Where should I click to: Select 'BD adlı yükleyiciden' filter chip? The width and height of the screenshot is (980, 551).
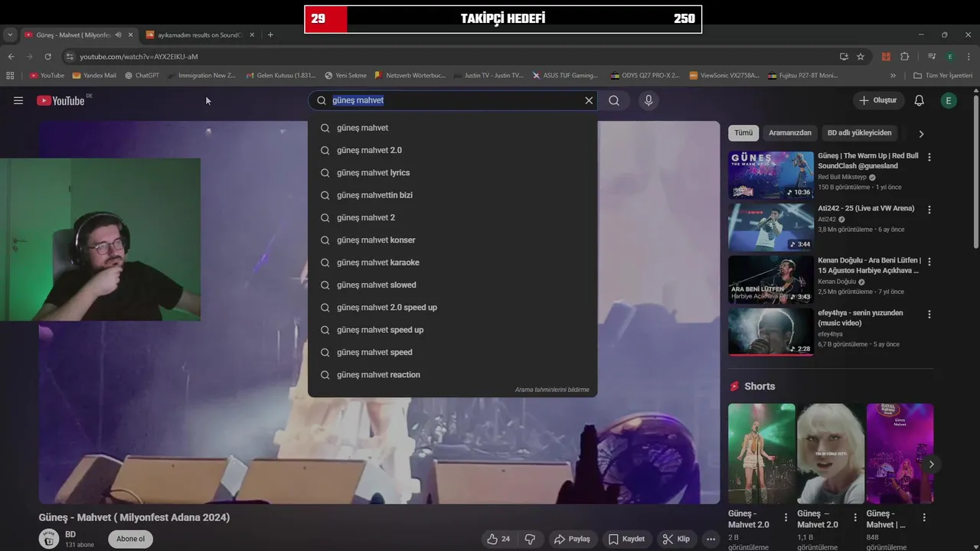[x=859, y=132]
